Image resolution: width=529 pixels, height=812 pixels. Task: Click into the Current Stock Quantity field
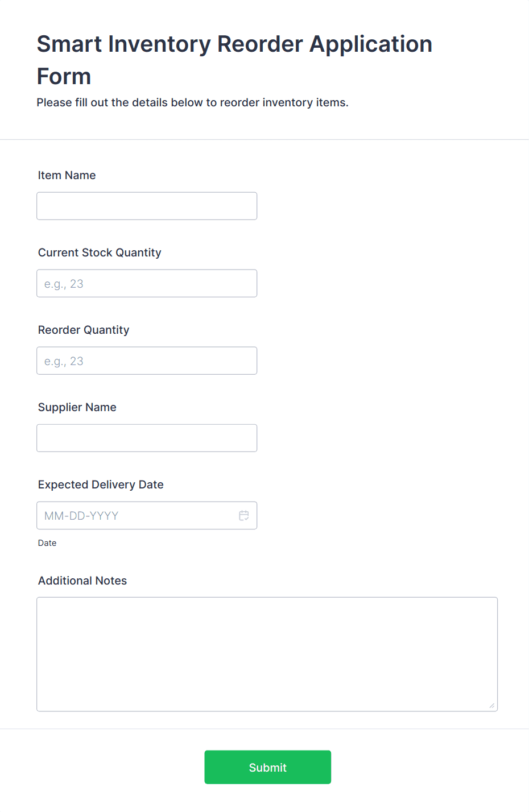pos(147,283)
